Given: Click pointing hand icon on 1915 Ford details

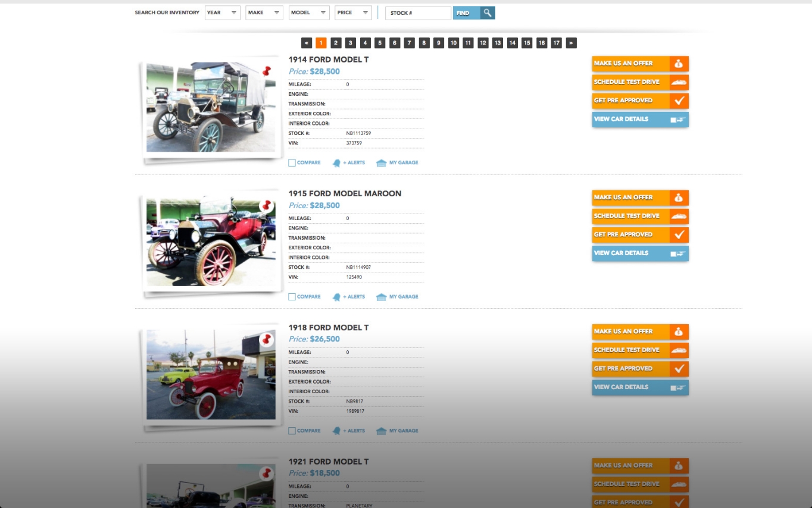Looking at the screenshot, I should [x=679, y=253].
